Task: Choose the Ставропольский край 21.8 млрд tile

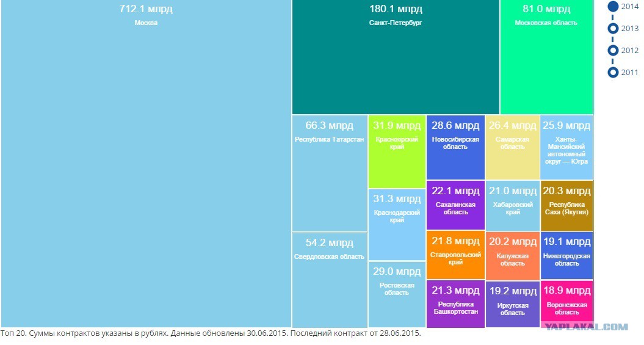Action: click(455, 255)
